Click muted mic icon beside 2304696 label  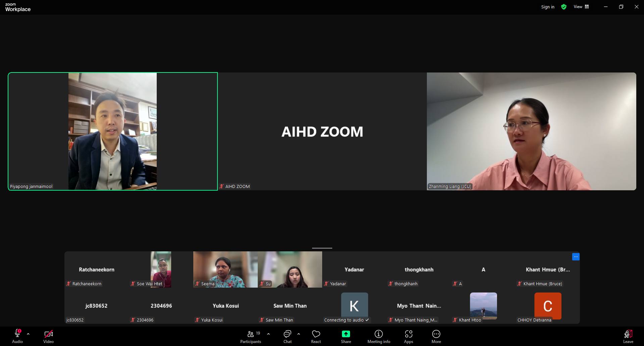133,320
